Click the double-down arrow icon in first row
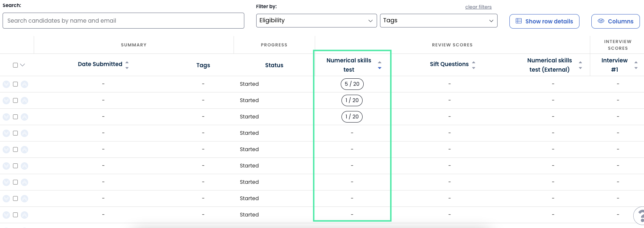Image resolution: width=644 pixels, height=228 pixels. pos(6,84)
